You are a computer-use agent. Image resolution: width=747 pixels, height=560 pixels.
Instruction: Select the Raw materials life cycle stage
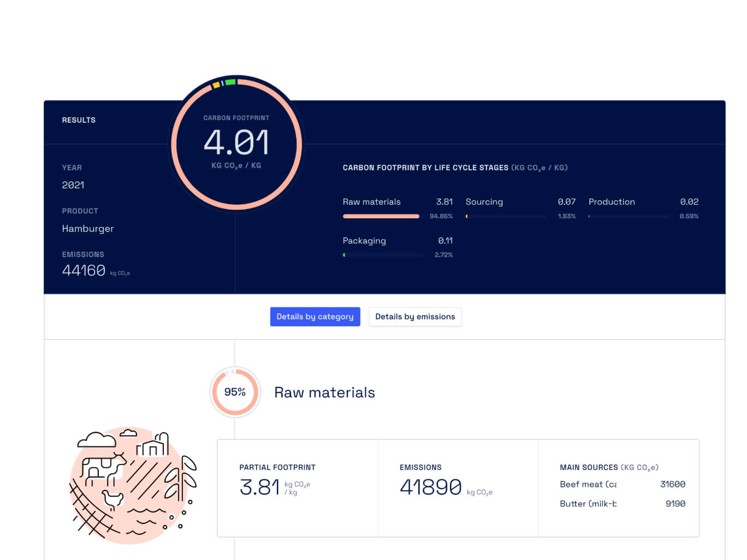point(372,202)
